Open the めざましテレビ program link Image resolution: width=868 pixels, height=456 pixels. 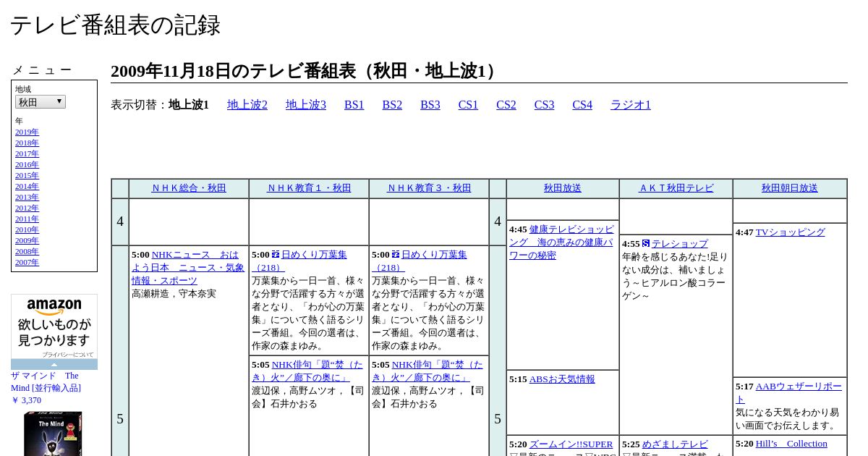(x=675, y=444)
